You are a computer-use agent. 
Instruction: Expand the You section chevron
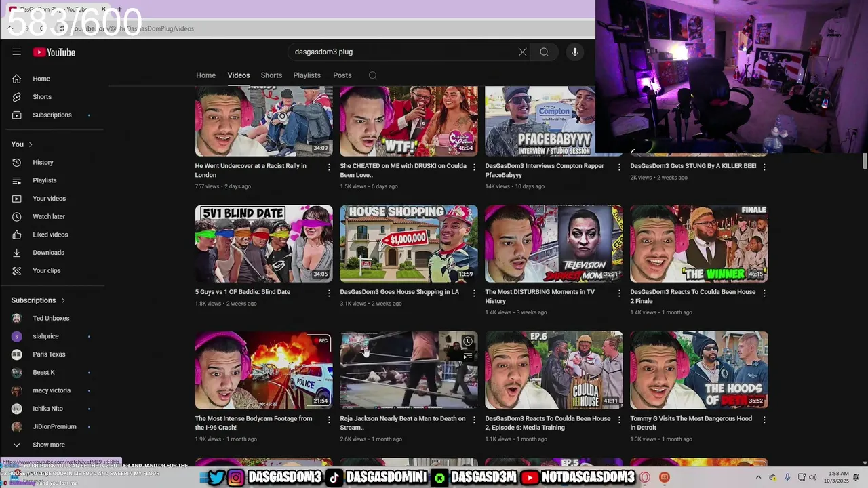(31, 144)
